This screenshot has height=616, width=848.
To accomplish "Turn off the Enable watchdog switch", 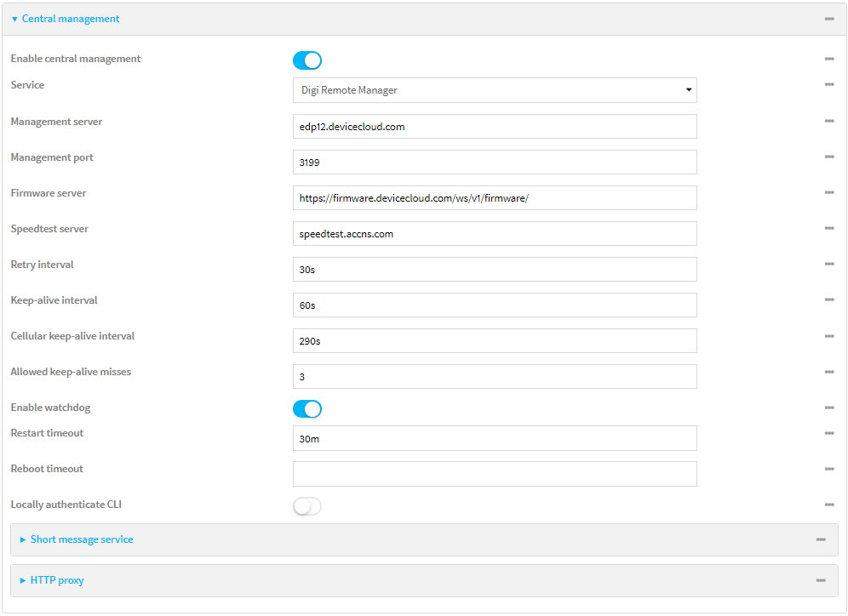I will [x=307, y=409].
